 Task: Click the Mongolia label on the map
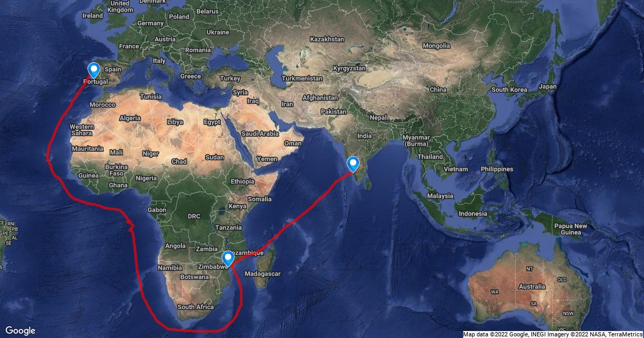tap(436, 46)
